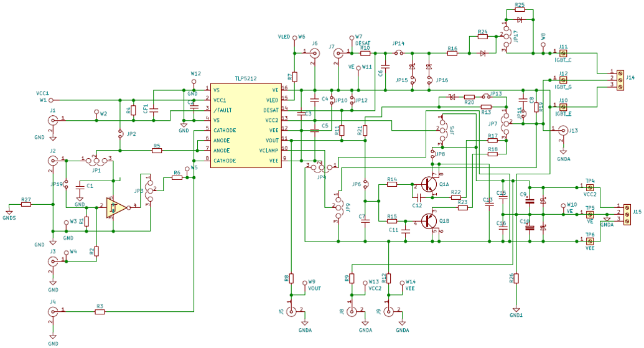Select the J13 connector symbol
The width and height of the screenshot is (644, 348).
pyautogui.click(x=562, y=130)
